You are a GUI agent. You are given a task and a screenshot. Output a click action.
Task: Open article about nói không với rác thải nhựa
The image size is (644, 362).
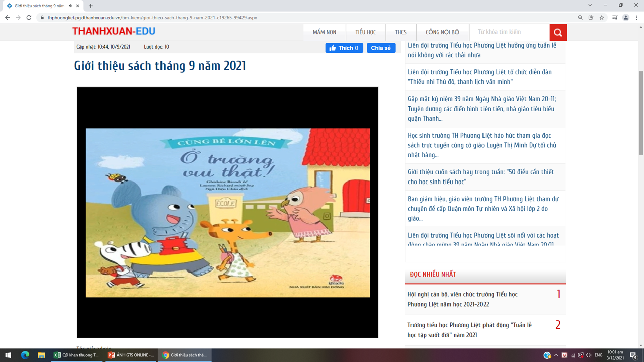[482, 50]
